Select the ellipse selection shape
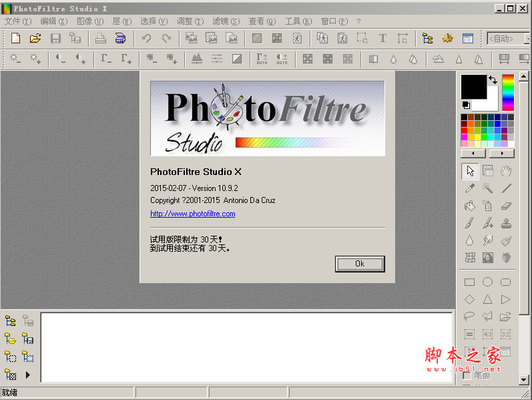The width and height of the screenshot is (532, 400). point(487,282)
